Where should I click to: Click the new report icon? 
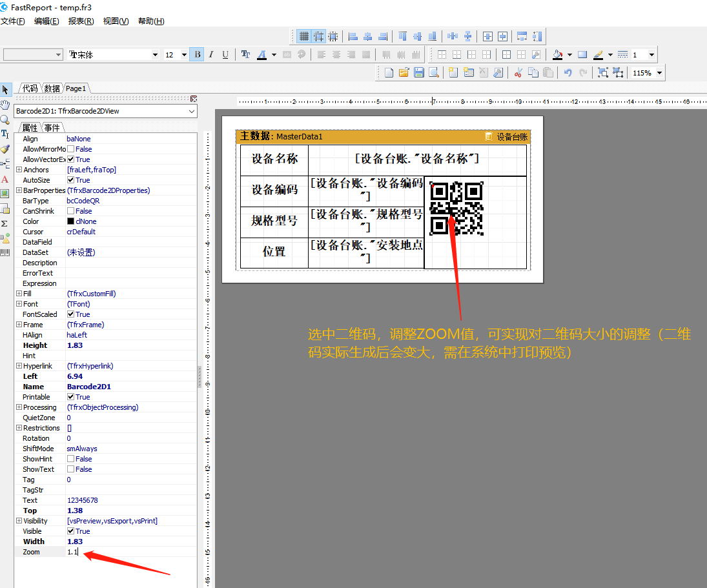[389, 72]
